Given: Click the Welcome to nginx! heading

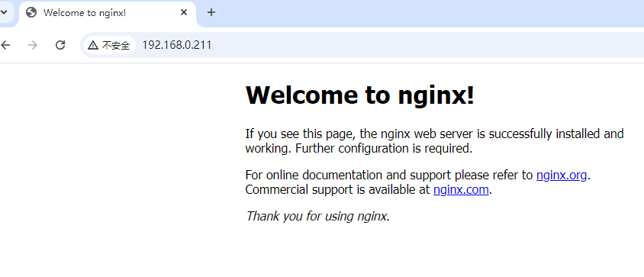Looking at the screenshot, I should (x=360, y=95).
